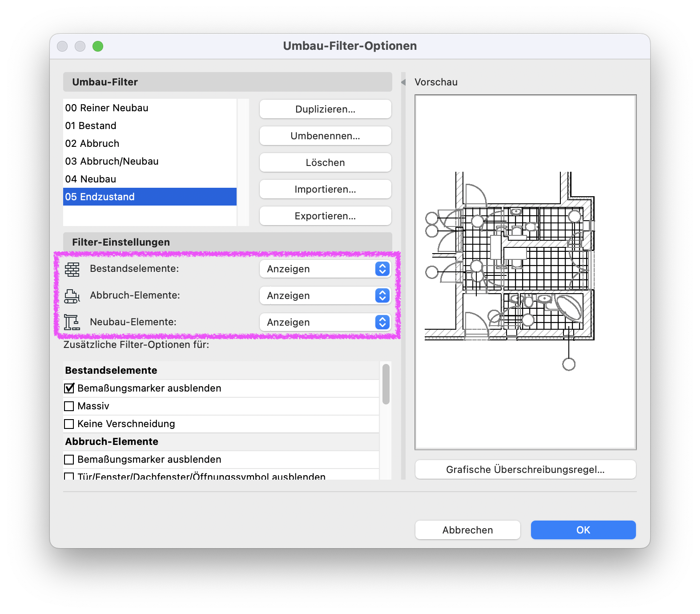Click the Importieren... button

325,189
